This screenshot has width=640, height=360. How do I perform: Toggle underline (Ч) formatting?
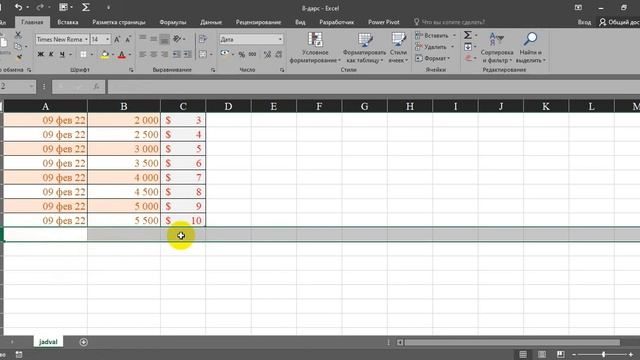tap(62, 54)
